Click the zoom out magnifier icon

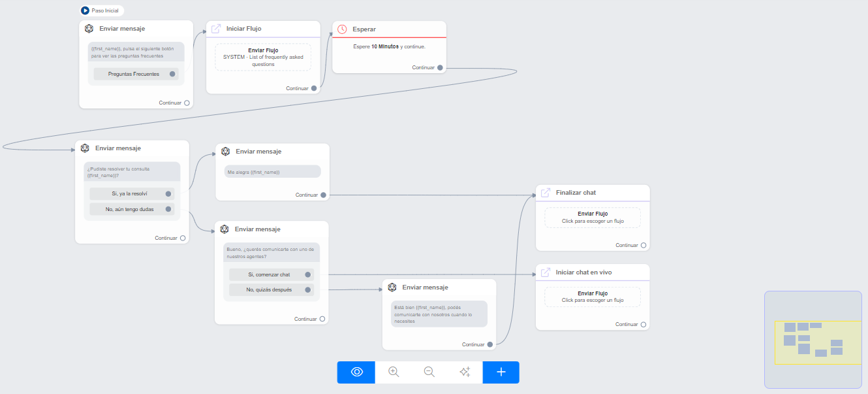[429, 372]
